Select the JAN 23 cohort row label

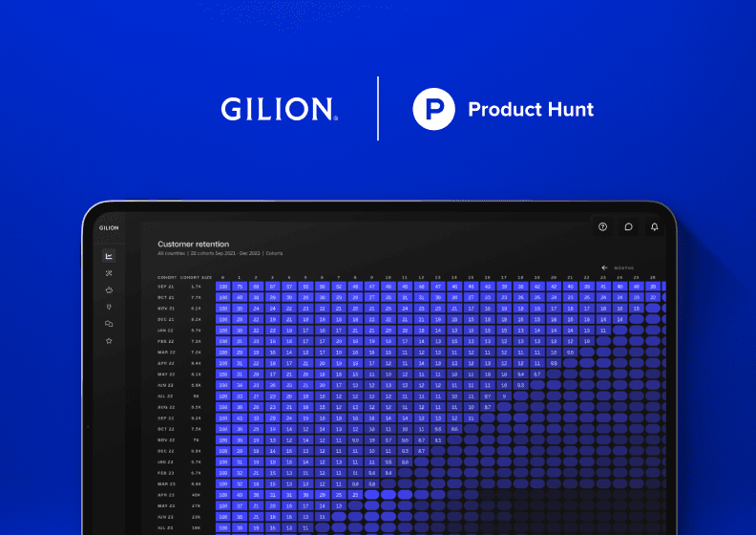click(x=165, y=462)
